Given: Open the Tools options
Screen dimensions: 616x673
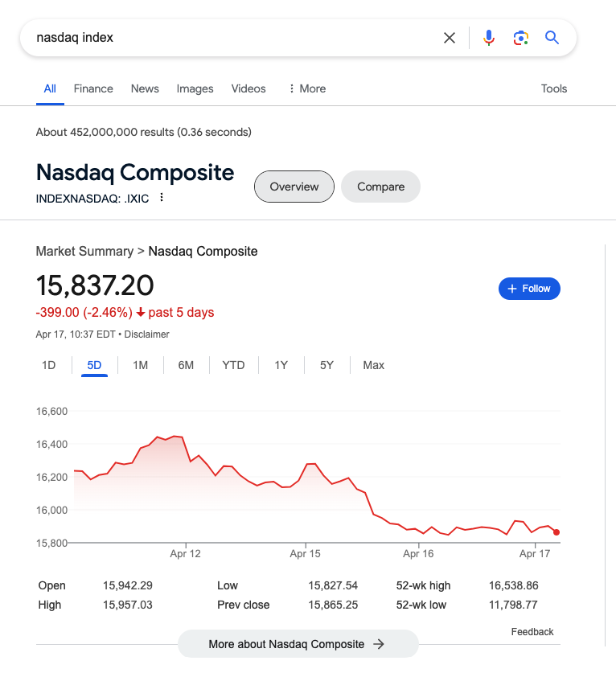Looking at the screenshot, I should 554,88.
